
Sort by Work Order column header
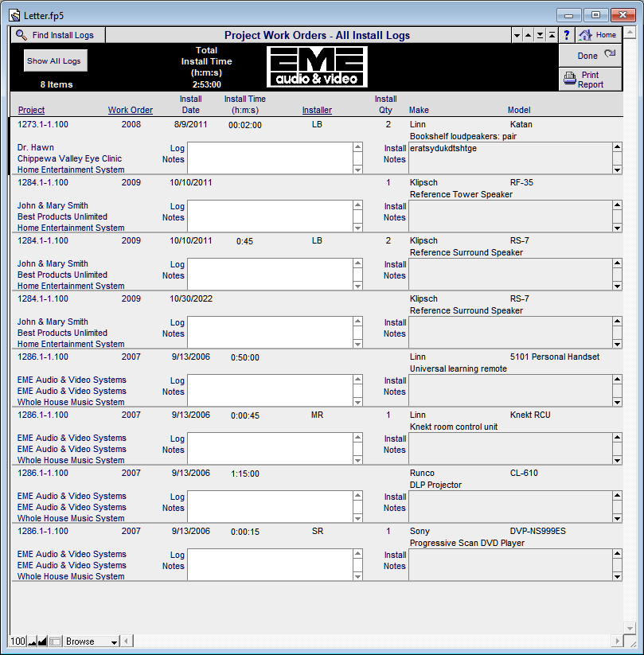(131, 110)
